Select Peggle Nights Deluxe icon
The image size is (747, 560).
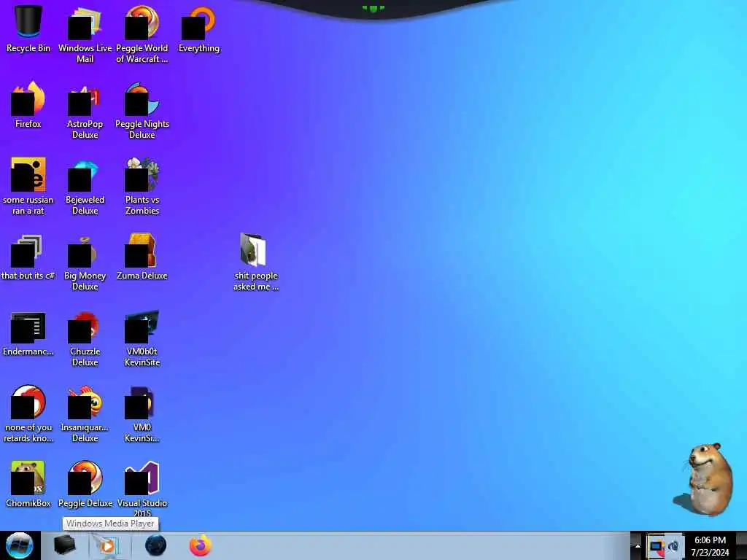pyautogui.click(x=142, y=111)
